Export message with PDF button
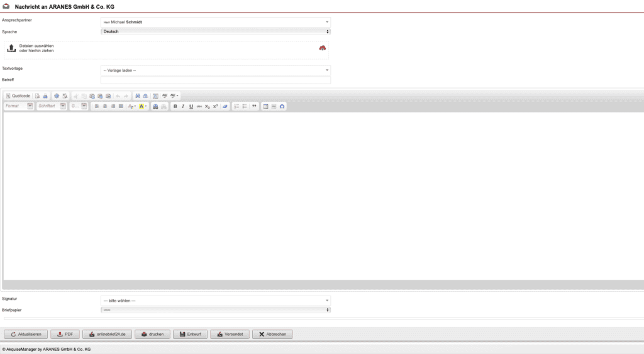This screenshot has width=644, height=354. click(65, 335)
